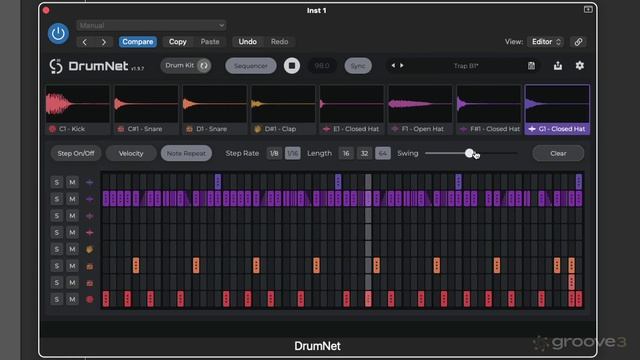The image size is (640, 360).
Task: Solo the clap sequencer row
Action: [57, 249]
